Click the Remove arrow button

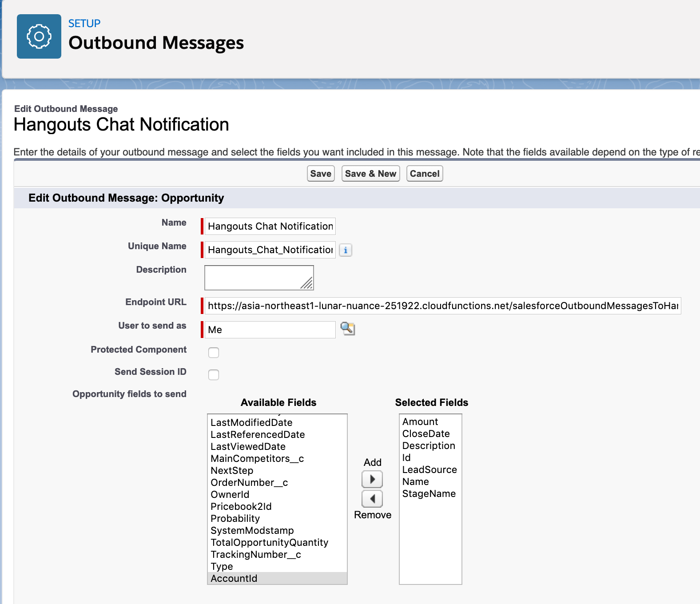(372, 499)
